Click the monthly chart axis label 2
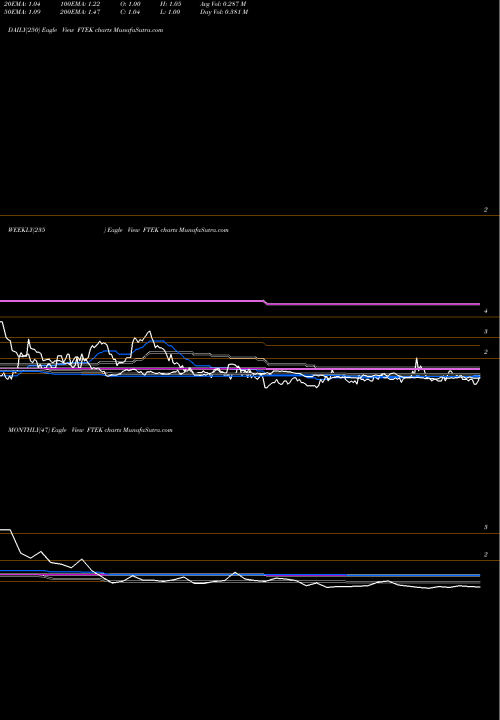Screen dimensions: 500x720 pos(485,554)
